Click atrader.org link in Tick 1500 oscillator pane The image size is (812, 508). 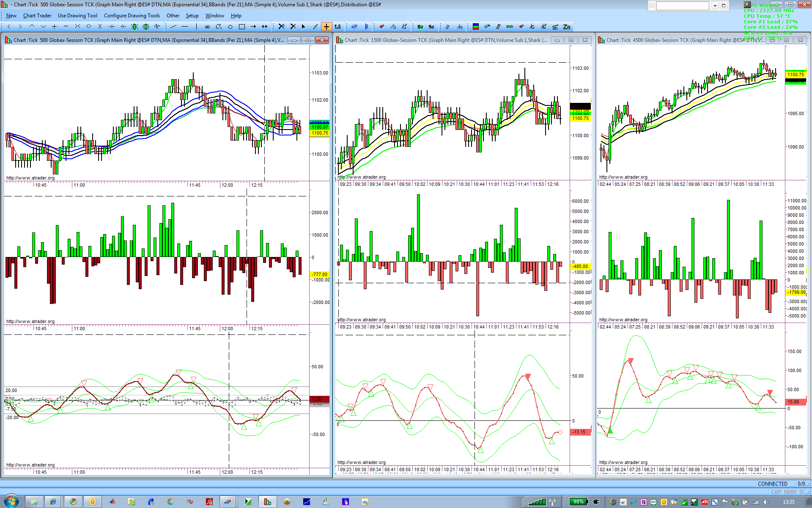click(362, 463)
